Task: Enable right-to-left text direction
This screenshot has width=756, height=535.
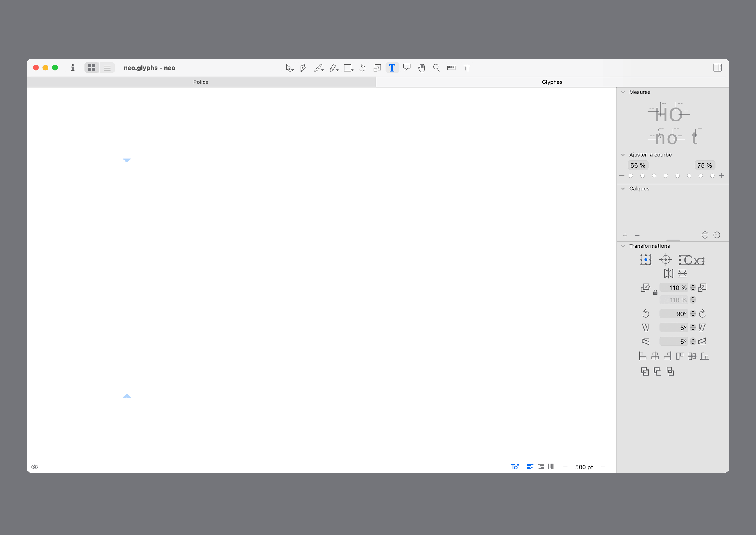Action: [541, 467]
